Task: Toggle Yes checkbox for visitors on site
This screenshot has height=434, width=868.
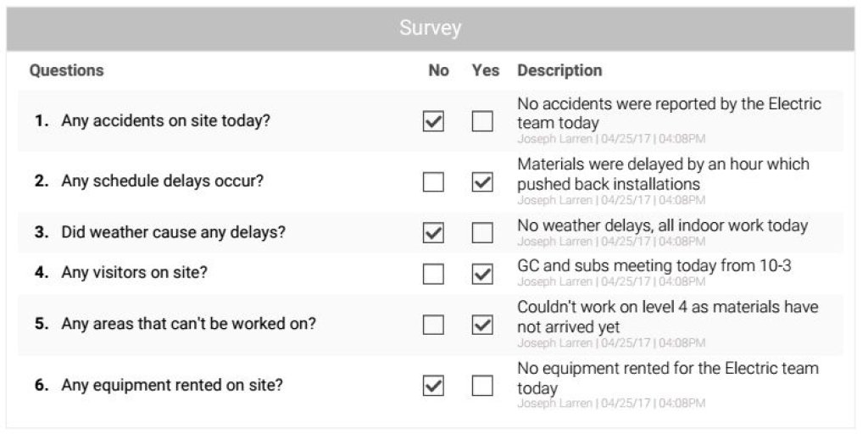Action: pyautogui.click(x=482, y=274)
